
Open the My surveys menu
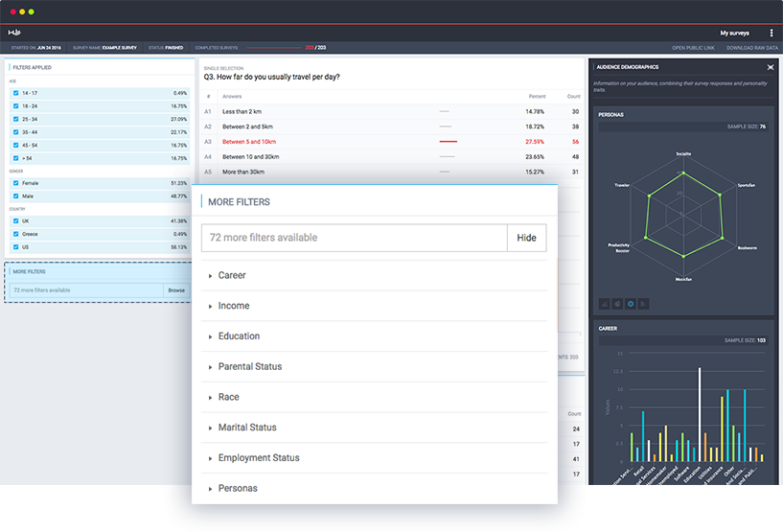[x=734, y=33]
